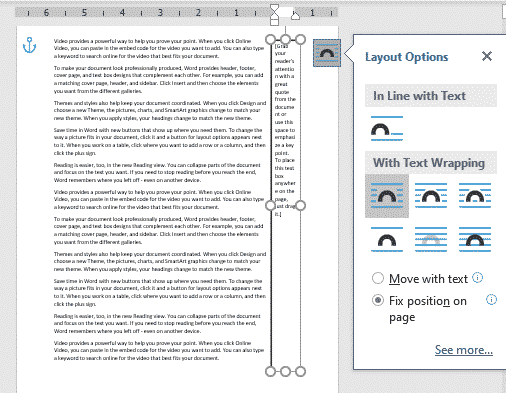This screenshot has height=393, width=506.
Task: Click the bottom-left resize handle of text box
Action: pos(270,371)
